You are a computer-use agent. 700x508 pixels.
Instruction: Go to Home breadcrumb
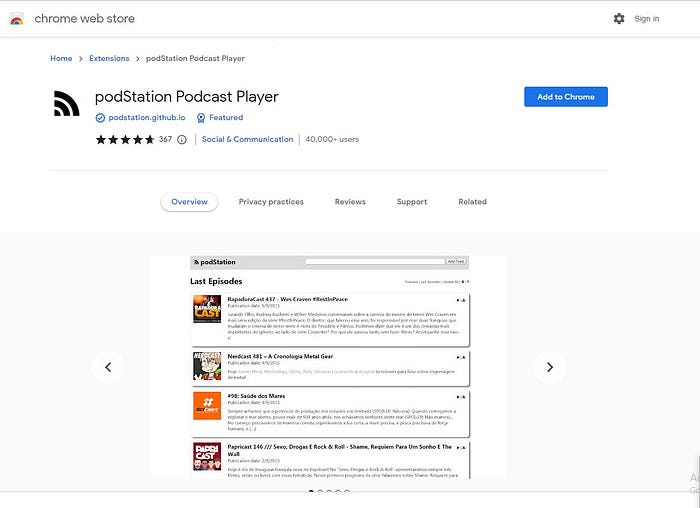click(61, 58)
